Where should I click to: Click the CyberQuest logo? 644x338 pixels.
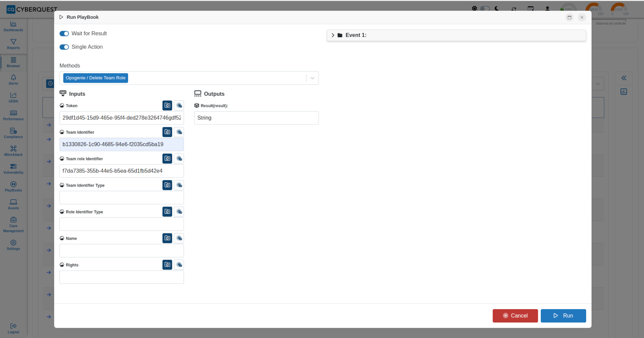point(32,9)
